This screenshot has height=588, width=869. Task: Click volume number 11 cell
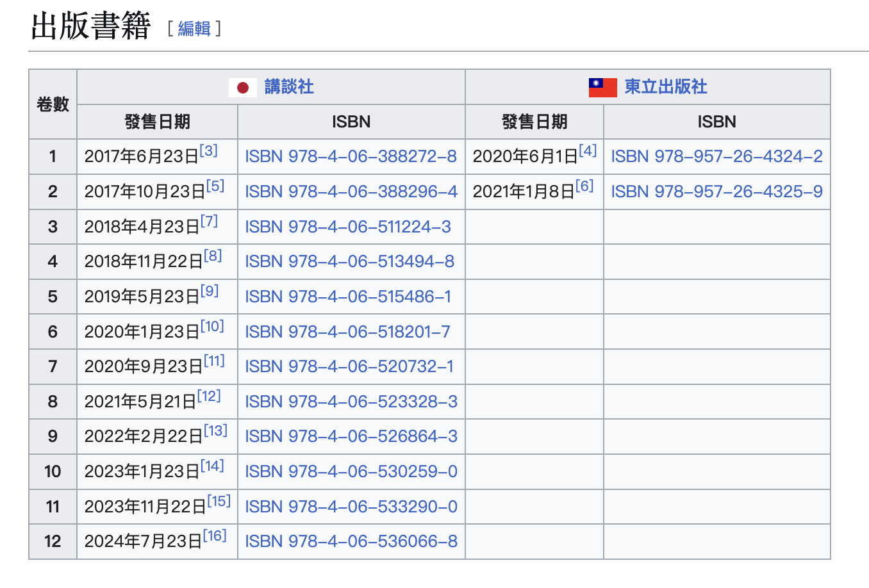click(x=53, y=507)
